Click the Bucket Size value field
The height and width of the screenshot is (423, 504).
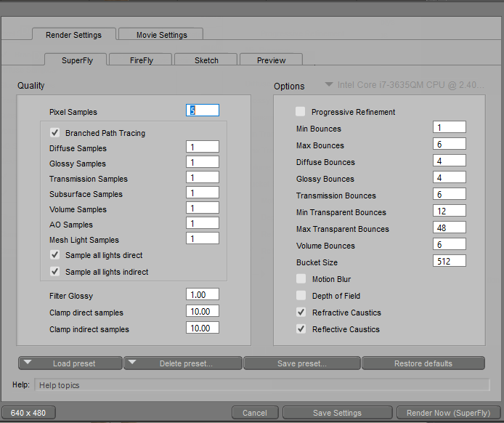coord(450,261)
